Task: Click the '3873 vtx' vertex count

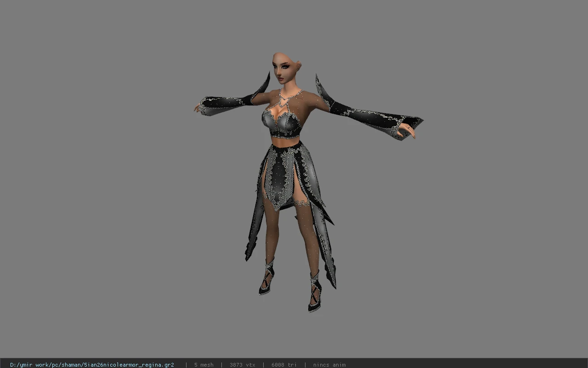Action: [242, 365]
